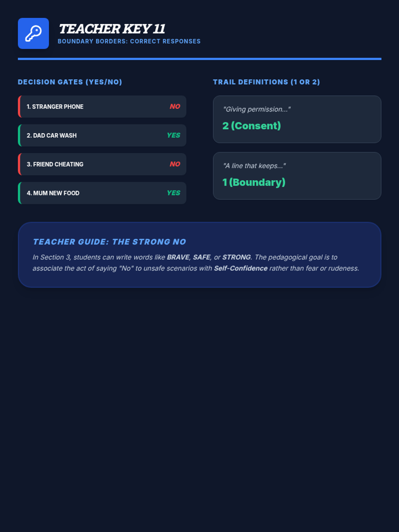The image size is (399, 532).
Task: Click the bold word BRAVE in guide
Action: click(x=178, y=257)
